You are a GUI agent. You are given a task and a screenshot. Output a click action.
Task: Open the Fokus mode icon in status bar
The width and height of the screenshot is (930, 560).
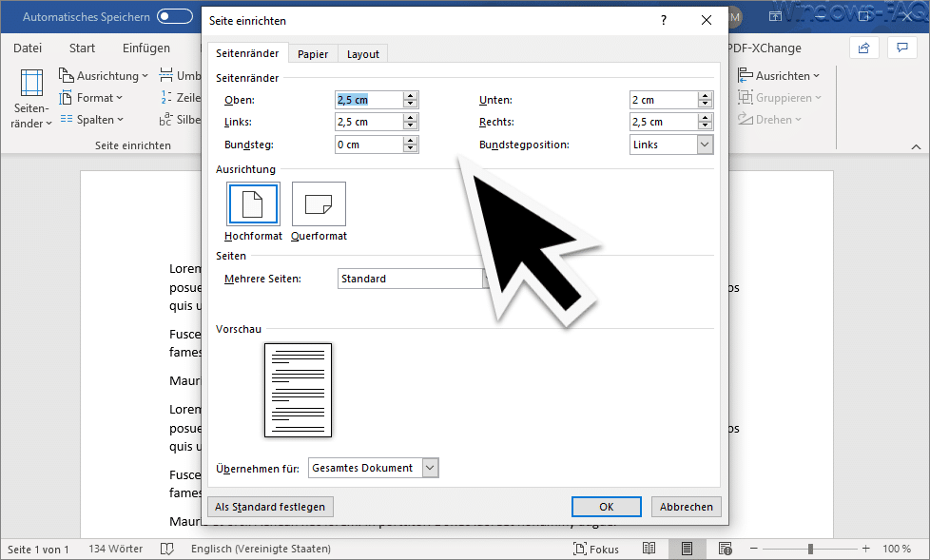(x=580, y=549)
